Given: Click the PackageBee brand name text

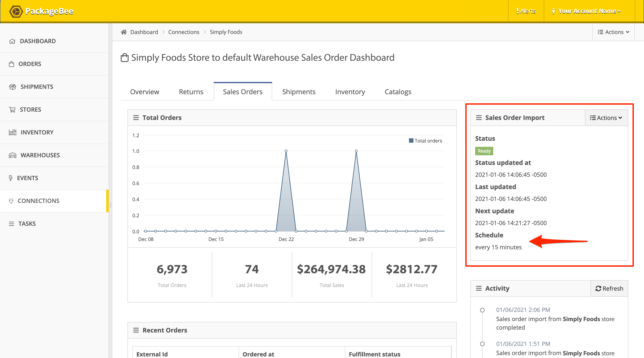Looking at the screenshot, I should coord(49,11).
